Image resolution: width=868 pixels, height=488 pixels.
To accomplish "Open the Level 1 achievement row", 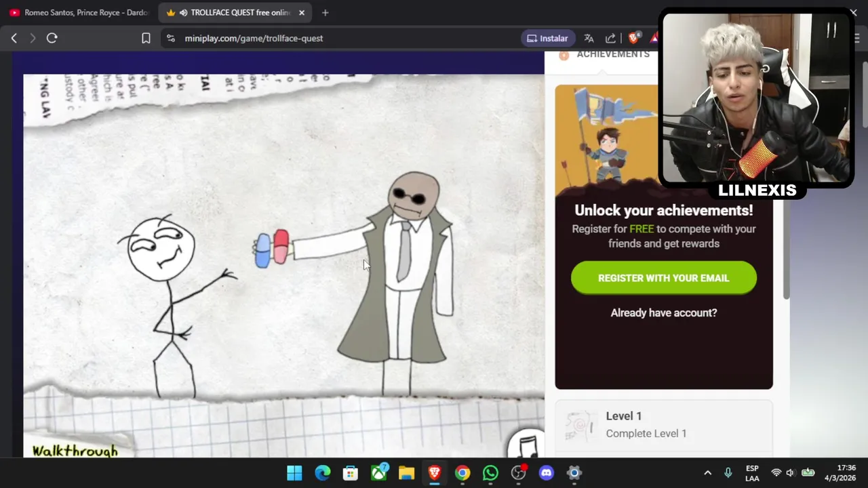I will [x=664, y=426].
